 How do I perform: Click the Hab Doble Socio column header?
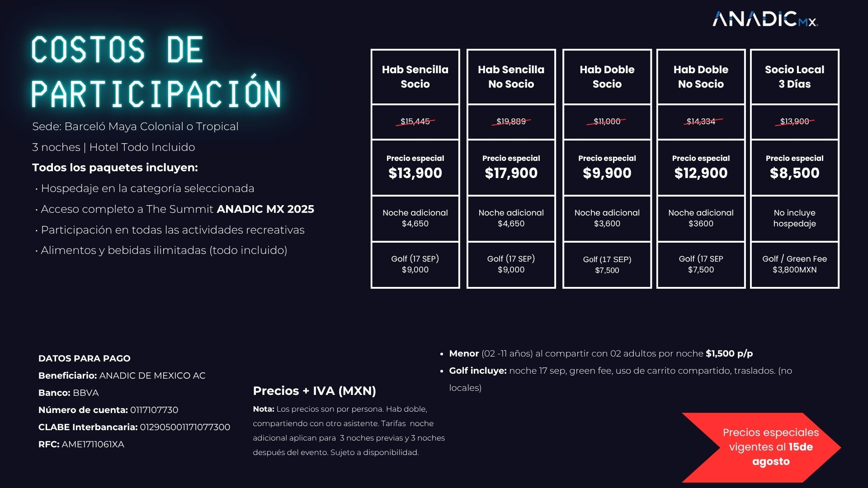[x=607, y=77]
